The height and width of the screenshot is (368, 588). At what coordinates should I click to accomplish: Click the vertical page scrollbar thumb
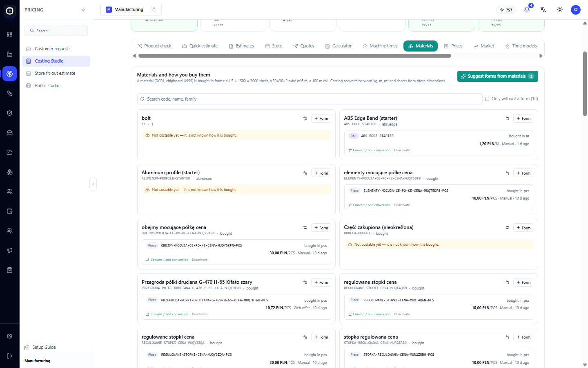(x=585, y=84)
